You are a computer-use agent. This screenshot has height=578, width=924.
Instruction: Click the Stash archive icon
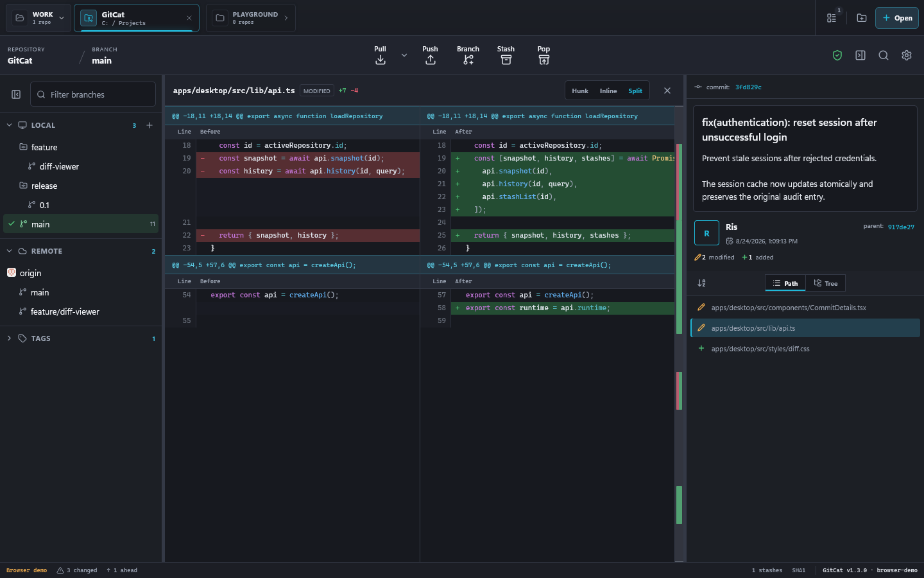click(x=506, y=60)
